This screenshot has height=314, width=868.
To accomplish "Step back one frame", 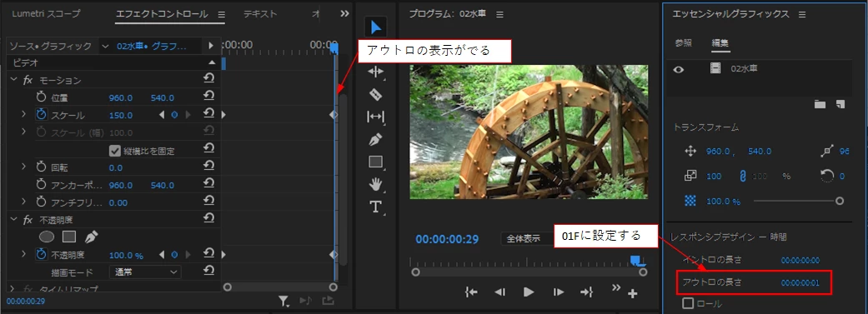I will [x=499, y=292].
